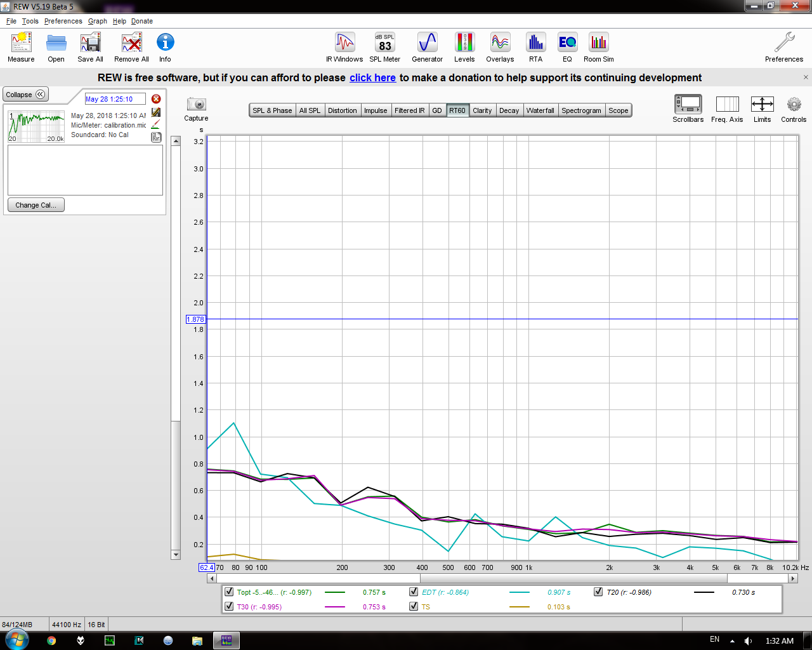Viewport: 812px width, 650px height.
Task: Open the File menu
Action: [x=11, y=21]
